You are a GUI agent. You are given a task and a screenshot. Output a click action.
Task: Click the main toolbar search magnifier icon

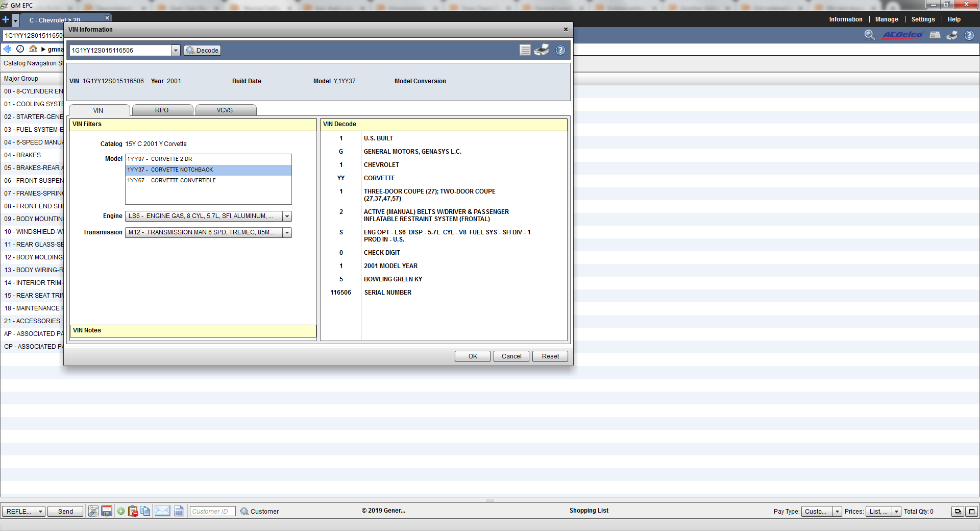click(x=870, y=35)
